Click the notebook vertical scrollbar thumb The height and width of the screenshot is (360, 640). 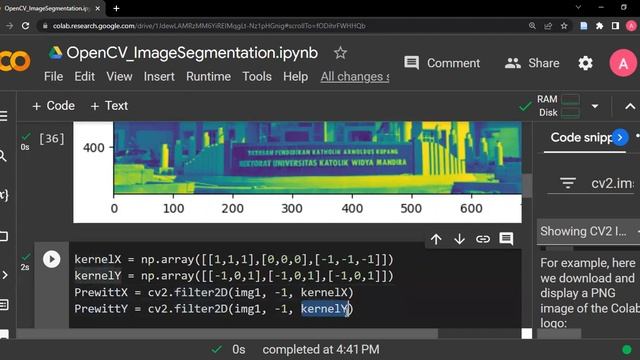click(x=527, y=185)
